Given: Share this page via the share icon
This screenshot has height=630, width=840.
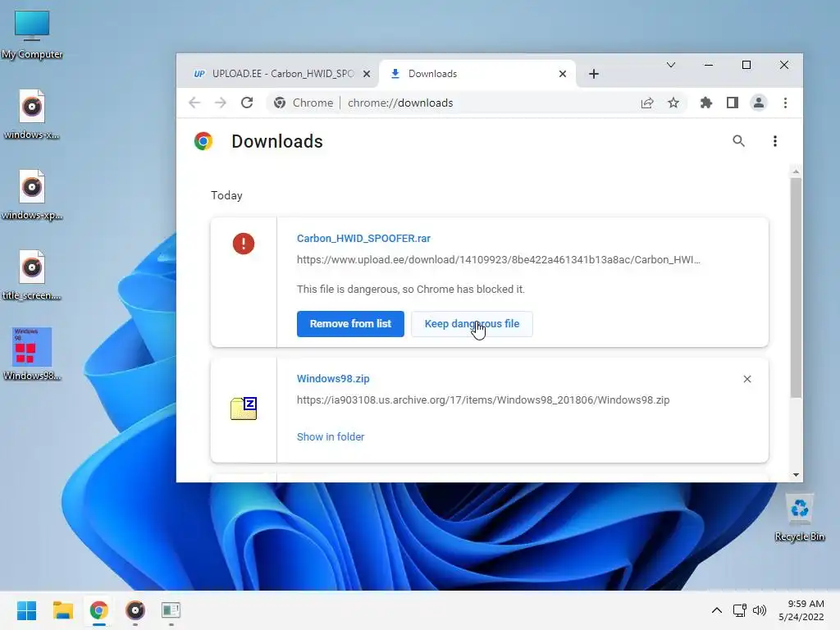Looking at the screenshot, I should pyautogui.click(x=647, y=103).
